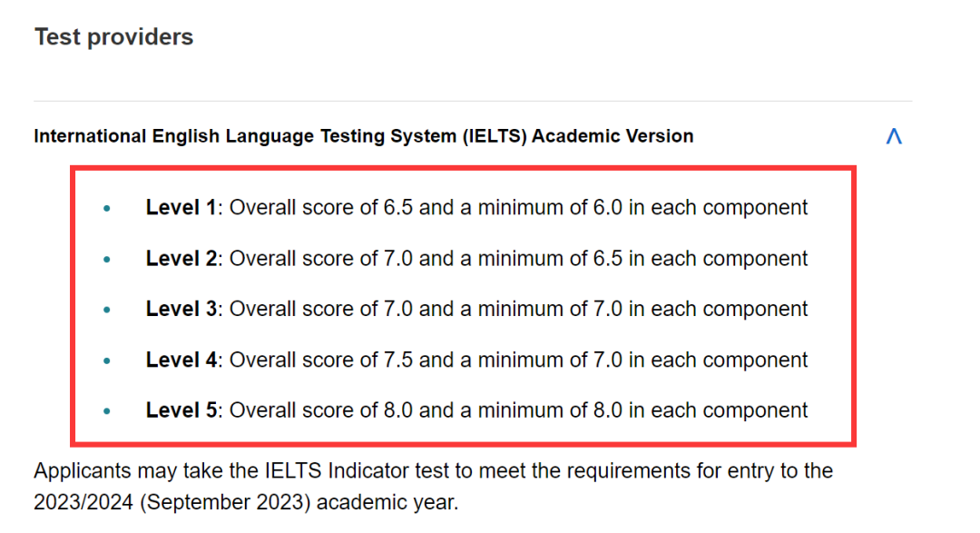Click the Level 4 overall score of 7.5 text
The width and height of the screenshot is (980, 533).
321,360
